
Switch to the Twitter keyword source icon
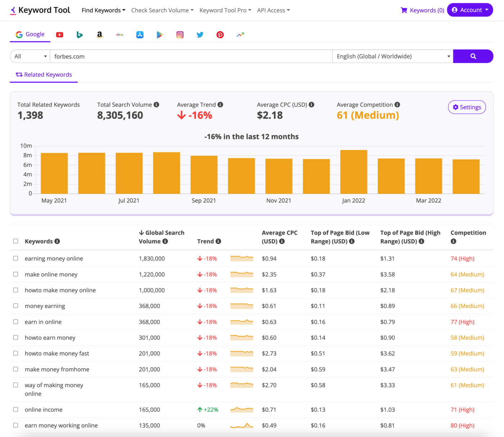tap(200, 35)
